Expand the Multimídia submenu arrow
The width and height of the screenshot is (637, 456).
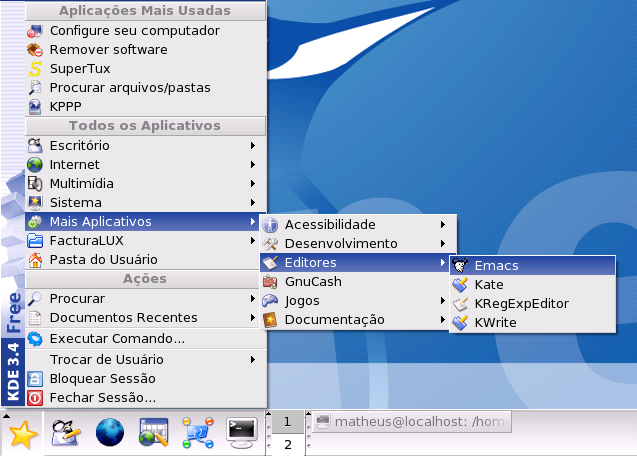253,184
